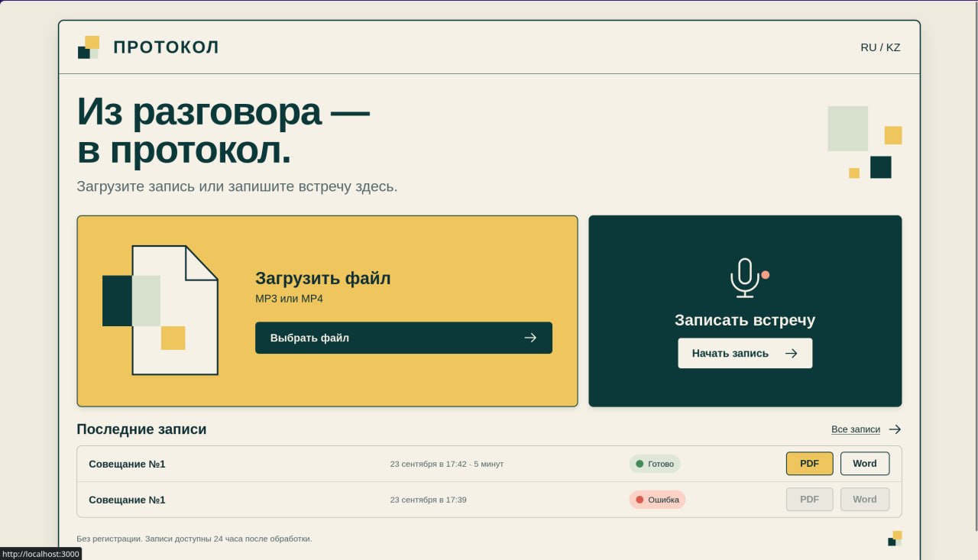The width and height of the screenshot is (978, 560).
Task: Click the microphone icon
Action: pos(745,278)
